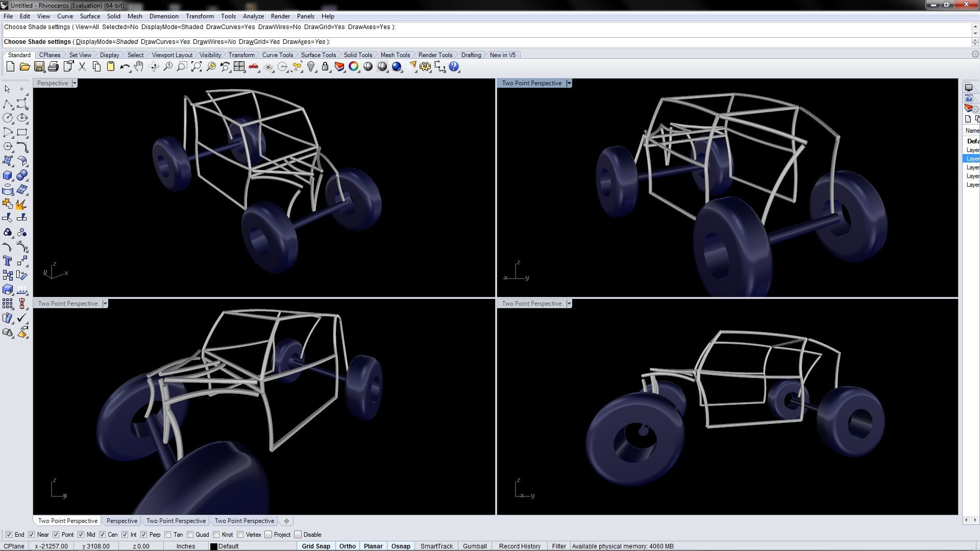
Task: Expand top-right Two Point Perspective viewport menu arrow
Action: 569,83
